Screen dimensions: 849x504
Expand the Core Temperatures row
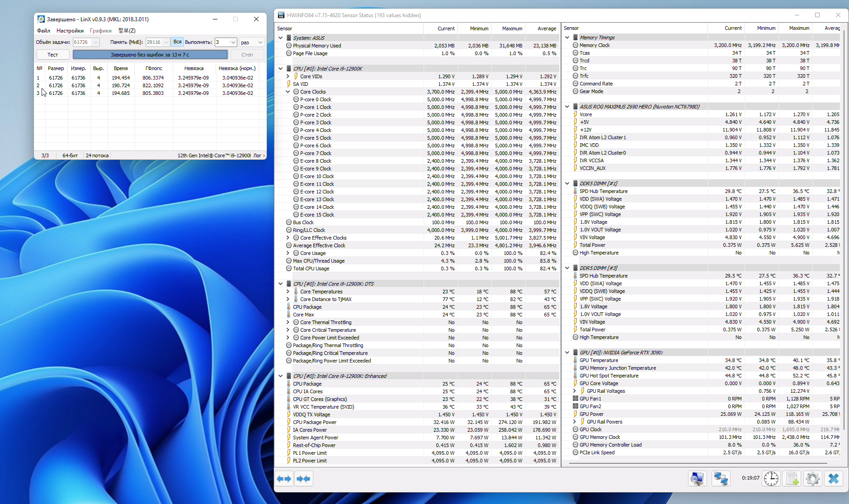(x=288, y=292)
